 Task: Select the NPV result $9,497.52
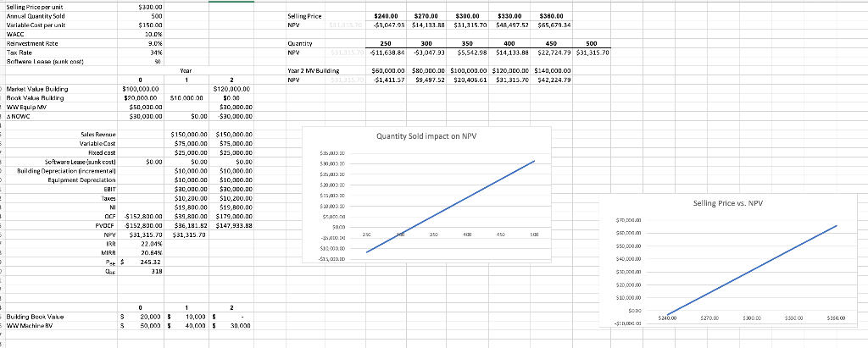coord(430,80)
